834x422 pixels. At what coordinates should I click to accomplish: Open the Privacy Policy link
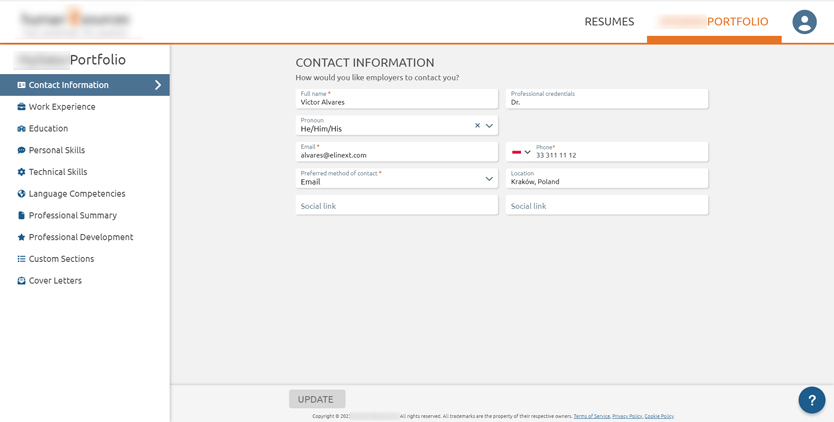(x=626, y=416)
